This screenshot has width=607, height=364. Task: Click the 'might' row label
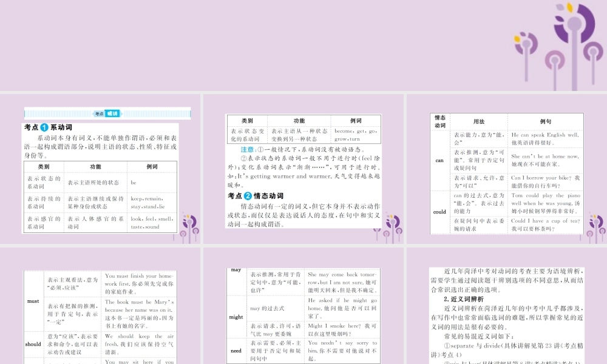[236, 317]
